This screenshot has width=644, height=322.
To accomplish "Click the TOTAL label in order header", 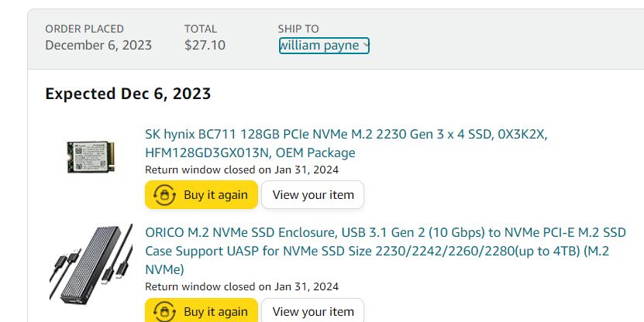I will click(x=201, y=29).
